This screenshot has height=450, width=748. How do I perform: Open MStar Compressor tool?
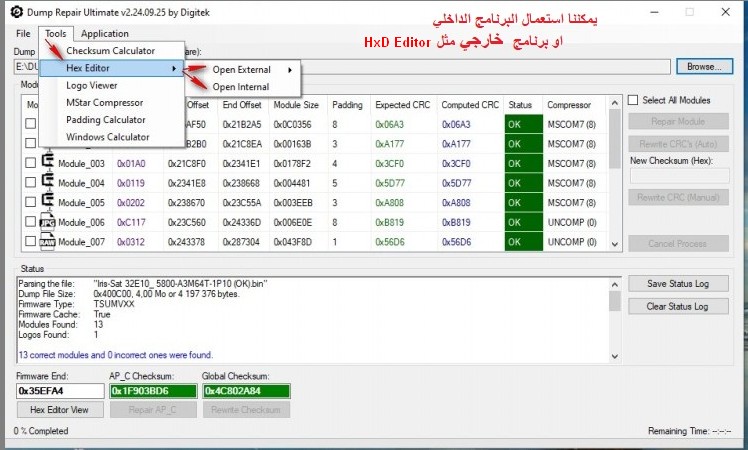pos(112,102)
